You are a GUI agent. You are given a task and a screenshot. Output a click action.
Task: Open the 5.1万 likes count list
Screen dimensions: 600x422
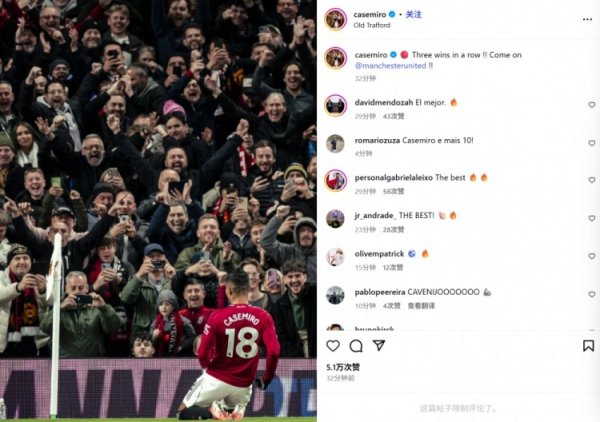click(x=343, y=367)
